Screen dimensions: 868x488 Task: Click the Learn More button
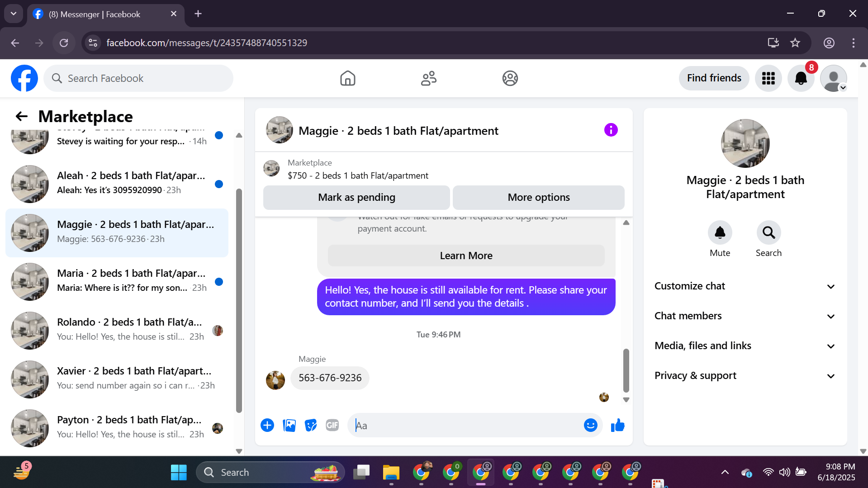point(466,256)
